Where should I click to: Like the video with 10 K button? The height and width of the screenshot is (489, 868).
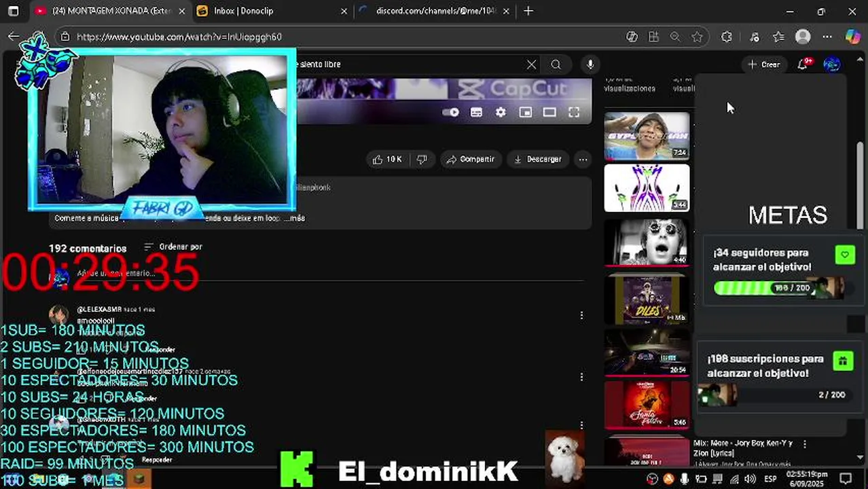pyautogui.click(x=386, y=159)
